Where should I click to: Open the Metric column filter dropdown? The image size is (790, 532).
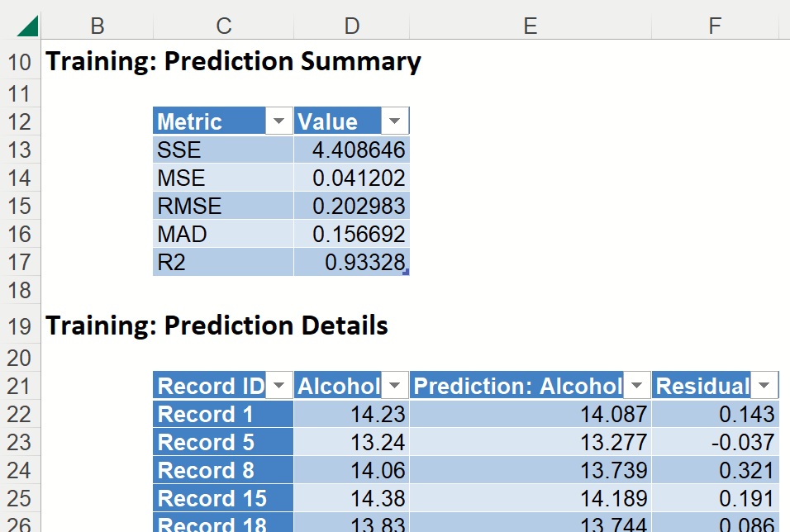click(x=278, y=121)
